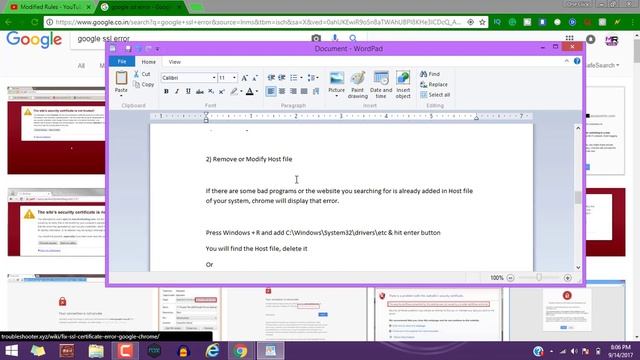Click the zoom out minus button

pos(510,278)
